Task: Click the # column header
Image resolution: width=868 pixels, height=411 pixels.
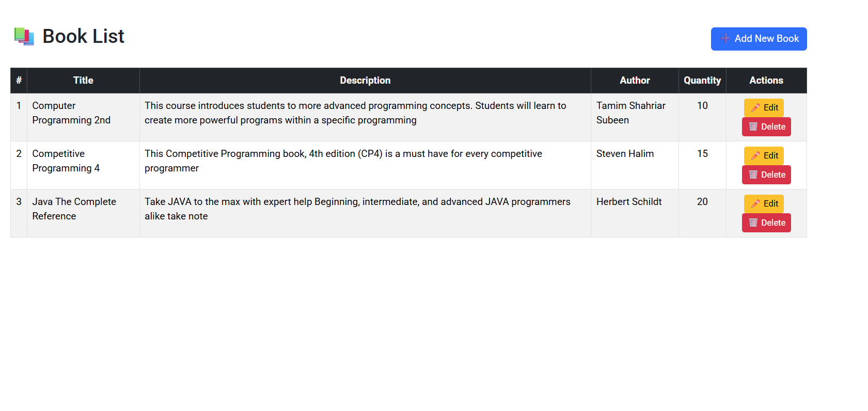Action: pyautogui.click(x=19, y=81)
